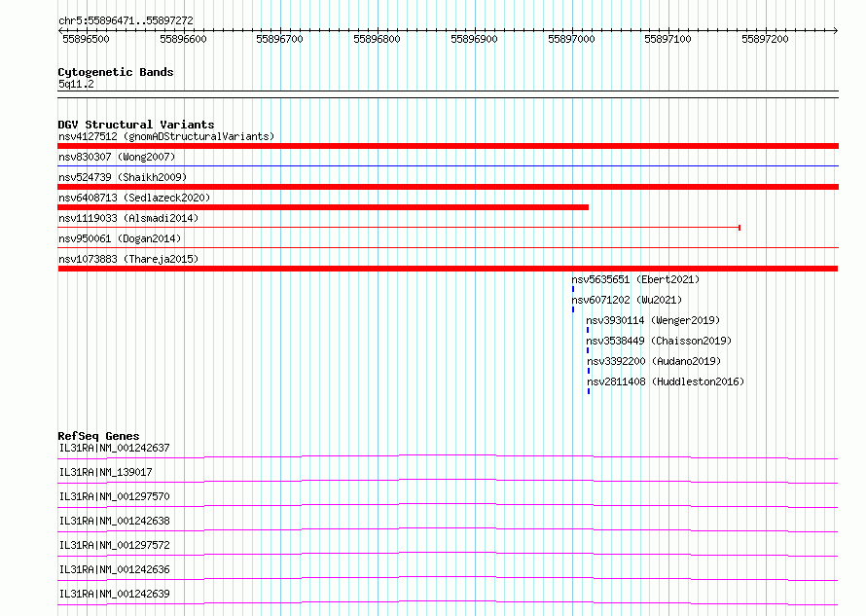Open transcript IL31RA|NM_001242636
The height and width of the screenshot is (616, 866).
click(x=114, y=569)
